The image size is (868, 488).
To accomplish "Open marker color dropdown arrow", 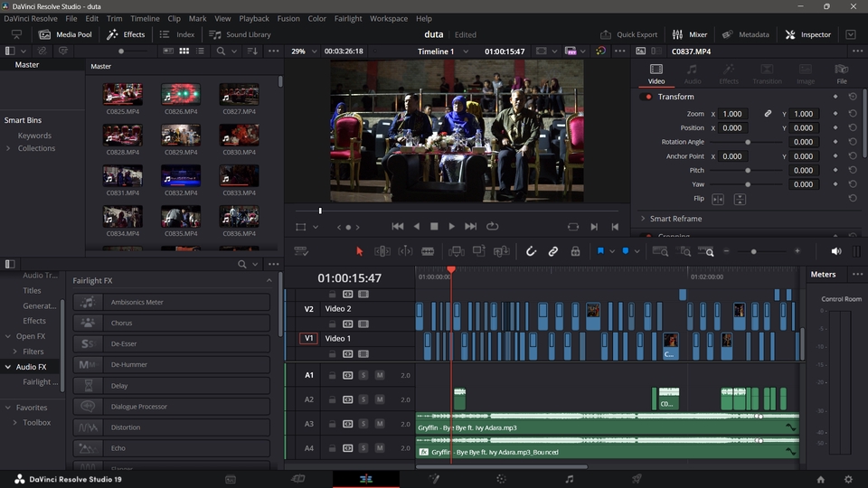I will pos(637,251).
